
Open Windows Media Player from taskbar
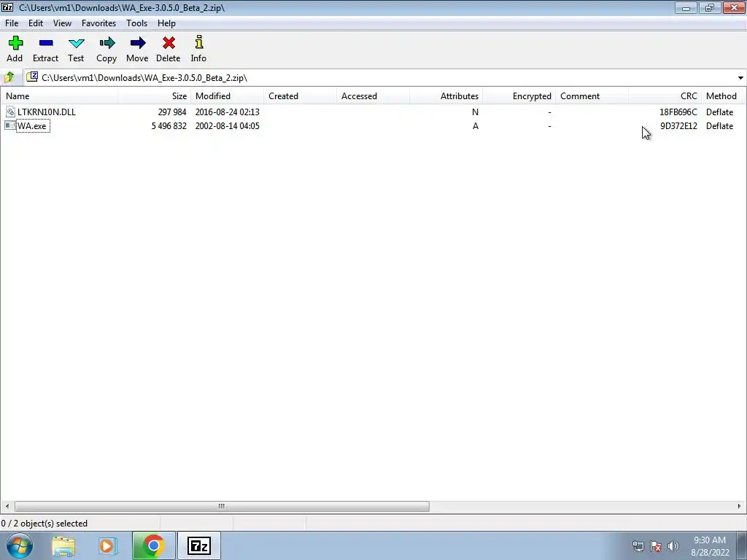pyautogui.click(x=108, y=546)
